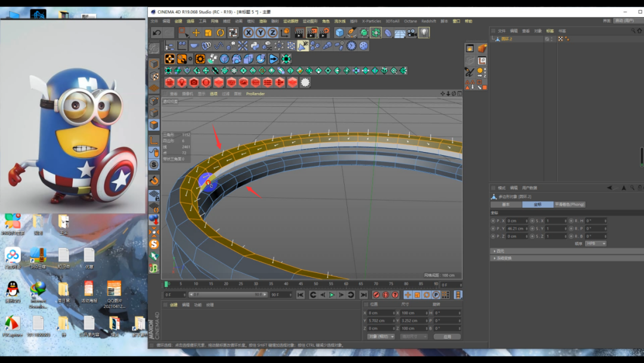Open the Redshift menu
The width and height of the screenshot is (644, 363).
click(429, 21)
